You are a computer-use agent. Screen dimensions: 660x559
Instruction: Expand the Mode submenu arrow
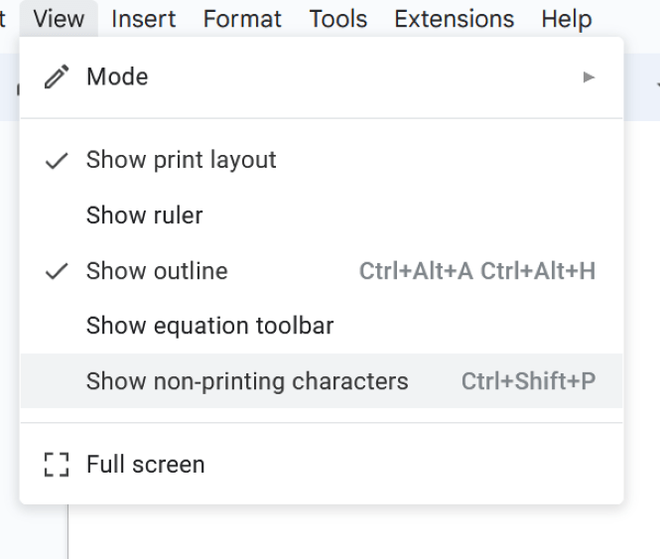pyautogui.click(x=589, y=77)
